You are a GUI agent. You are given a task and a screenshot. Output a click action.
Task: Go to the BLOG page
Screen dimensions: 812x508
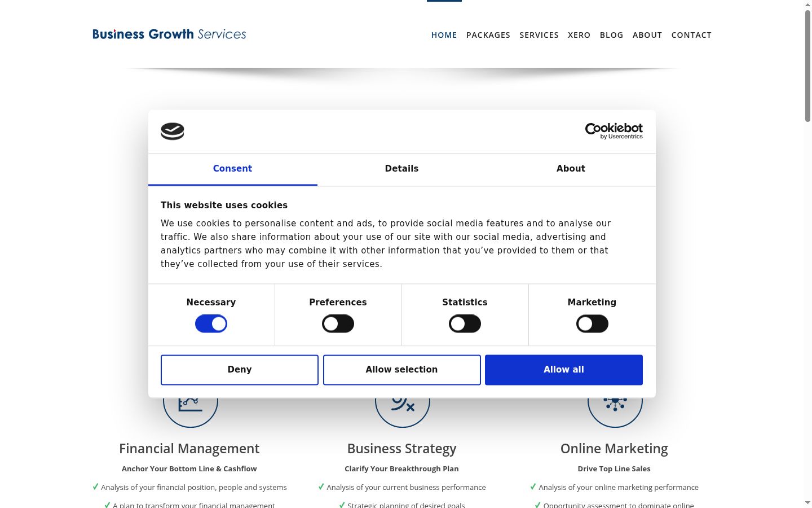pos(611,35)
